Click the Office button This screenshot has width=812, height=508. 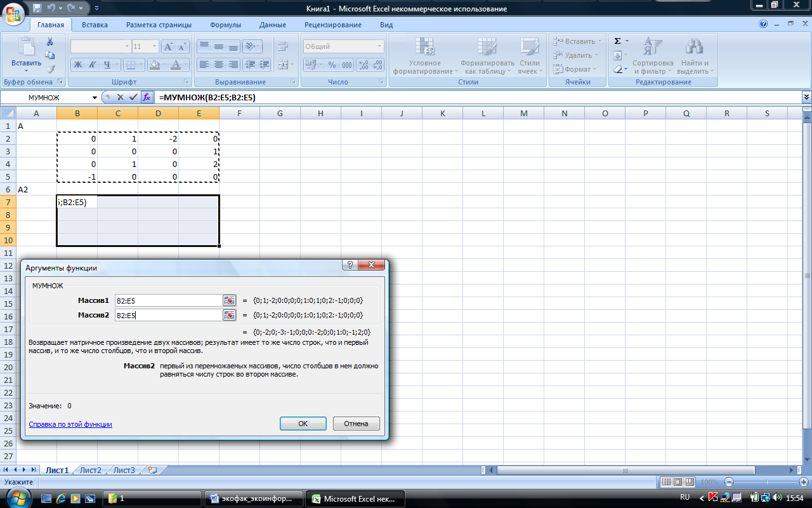point(14,14)
